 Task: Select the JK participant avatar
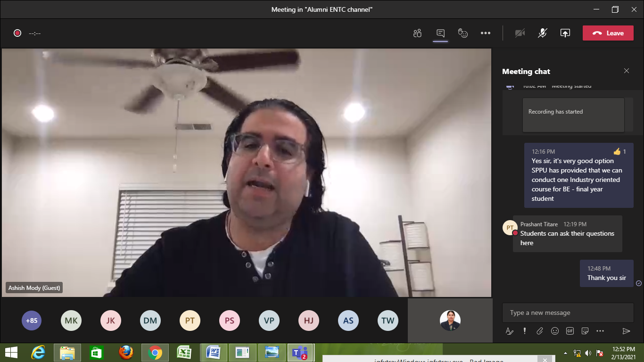tap(111, 321)
